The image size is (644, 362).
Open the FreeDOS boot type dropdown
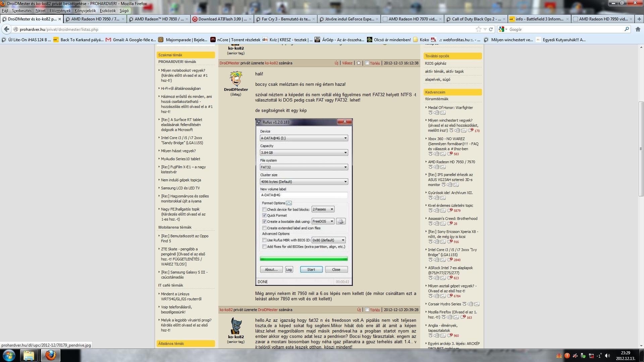(323, 221)
